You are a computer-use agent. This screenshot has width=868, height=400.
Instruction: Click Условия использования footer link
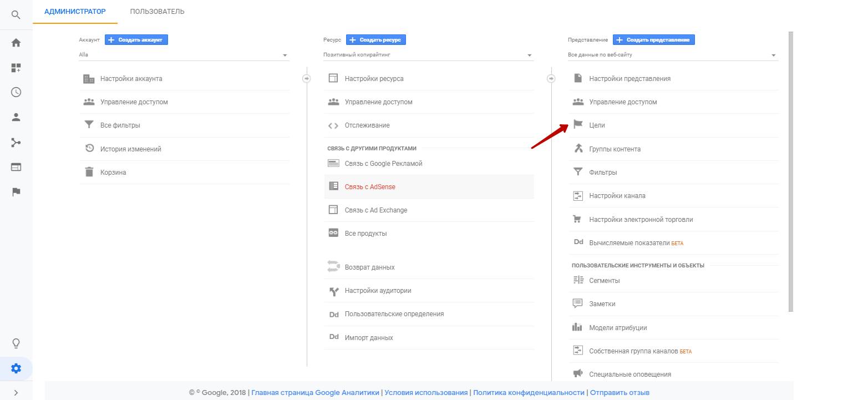(426, 392)
